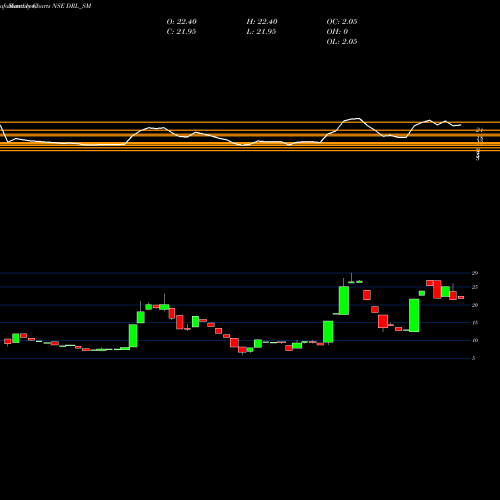The width and height of the screenshot is (500, 500).
Task: Click the price axis label '20'
Action: tap(475, 305)
